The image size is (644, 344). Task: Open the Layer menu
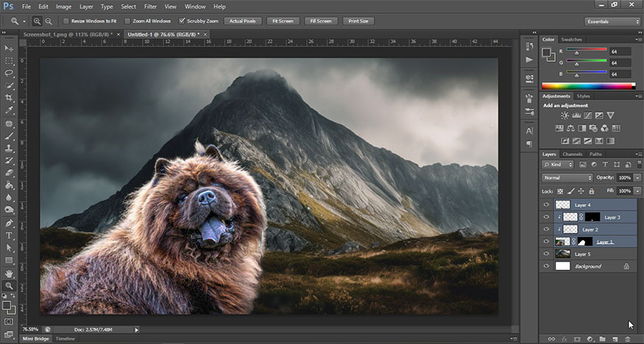(86, 7)
